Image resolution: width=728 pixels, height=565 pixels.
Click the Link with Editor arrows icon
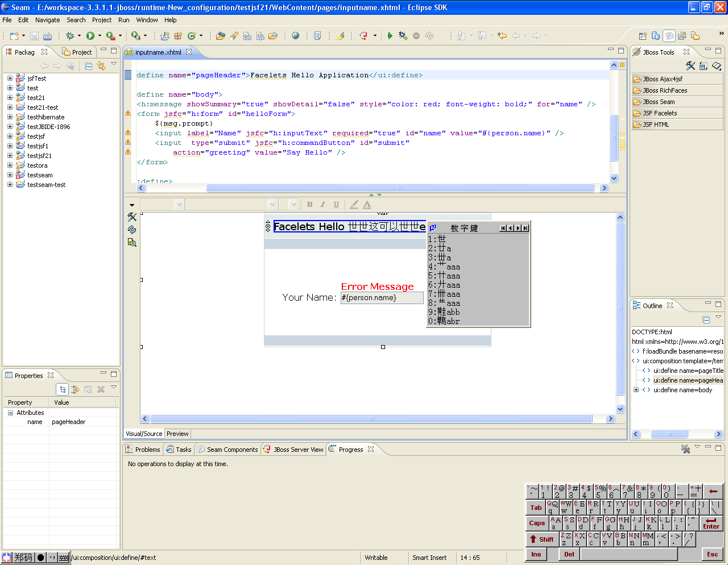pyautogui.click(x=101, y=66)
